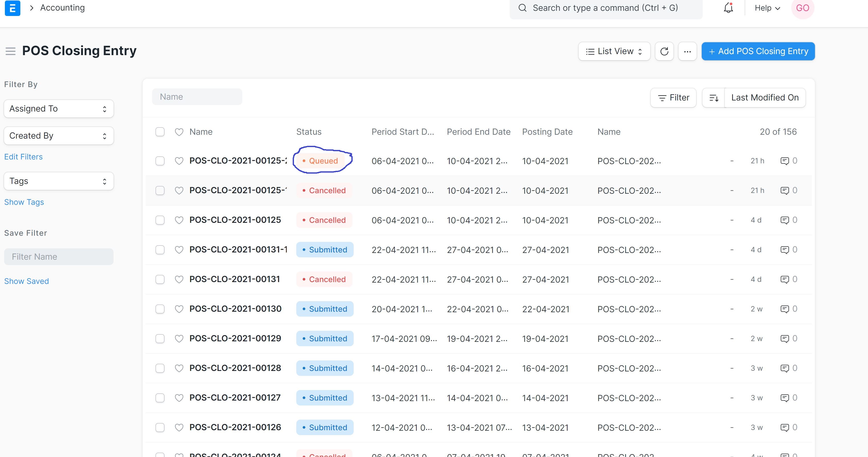
Task: Select all rows with the header checkbox
Action: (160, 132)
